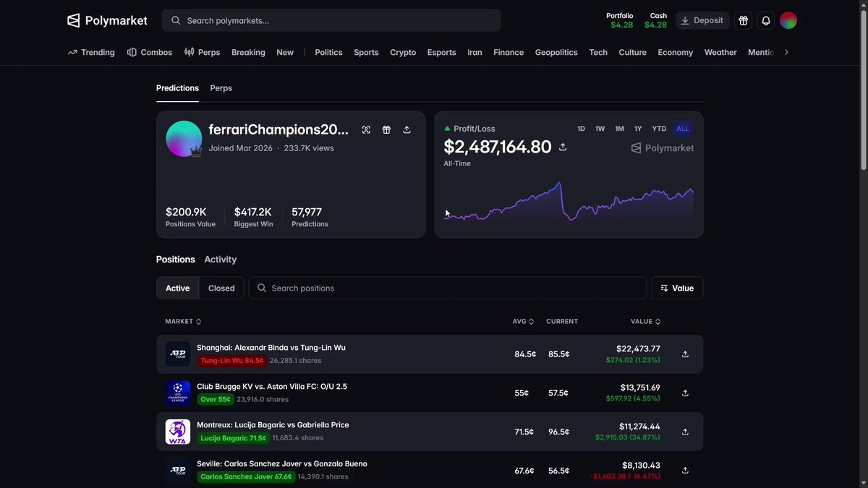The height and width of the screenshot is (488, 868).
Task: Click the Champions League market thumbnail
Action: click(x=178, y=393)
